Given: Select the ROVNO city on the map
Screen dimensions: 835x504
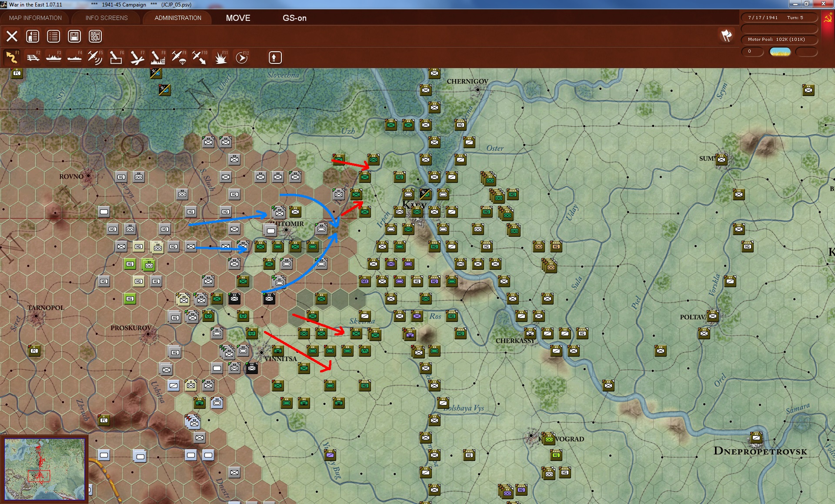Looking at the screenshot, I should point(88,176).
